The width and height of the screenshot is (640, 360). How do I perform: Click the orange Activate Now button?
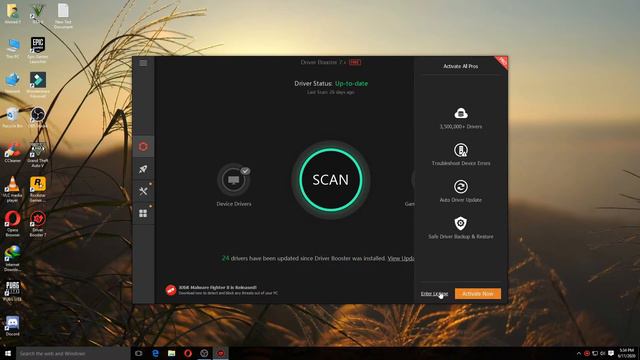tap(478, 293)
